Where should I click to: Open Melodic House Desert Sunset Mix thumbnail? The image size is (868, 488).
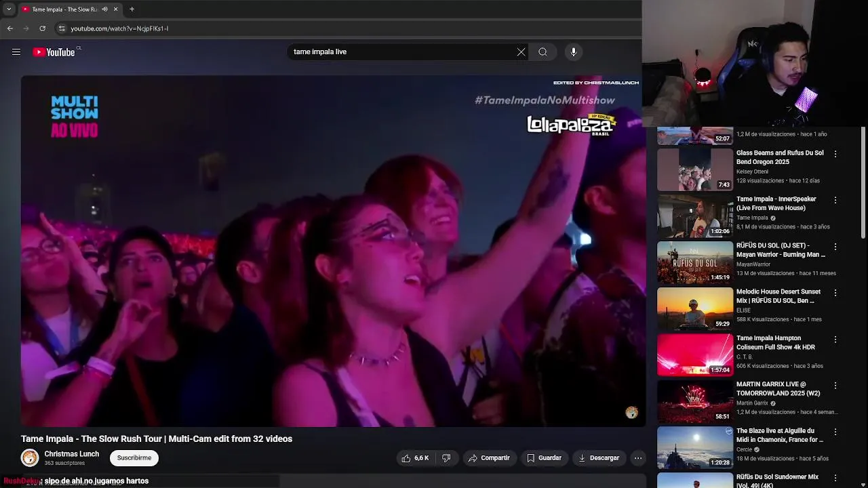tap(695, 308)
